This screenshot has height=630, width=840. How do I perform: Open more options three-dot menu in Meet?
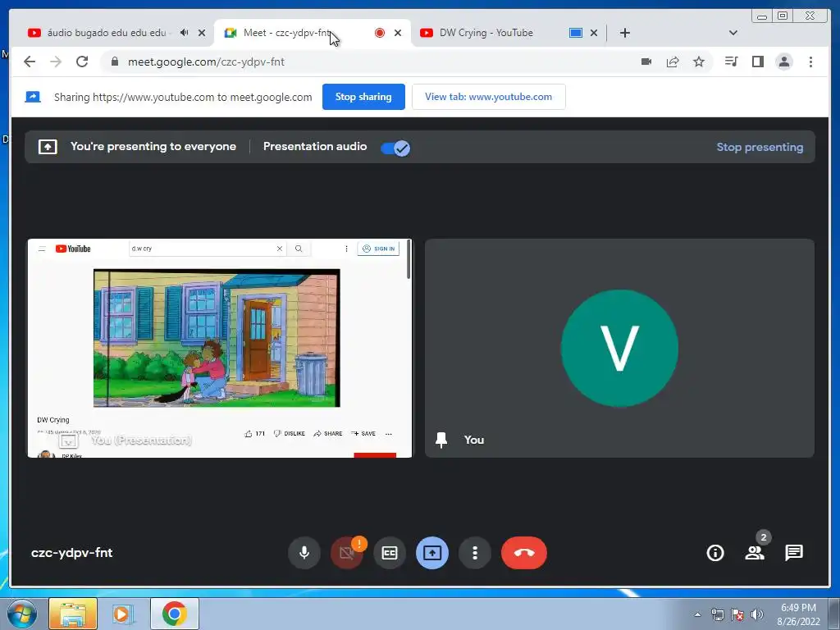[x=475, y=552]
